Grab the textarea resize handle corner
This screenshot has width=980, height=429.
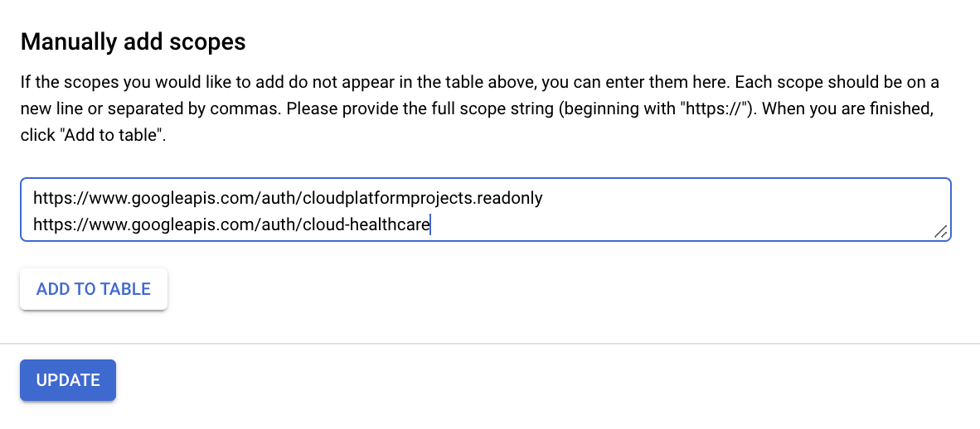click(x=941, y=232)
